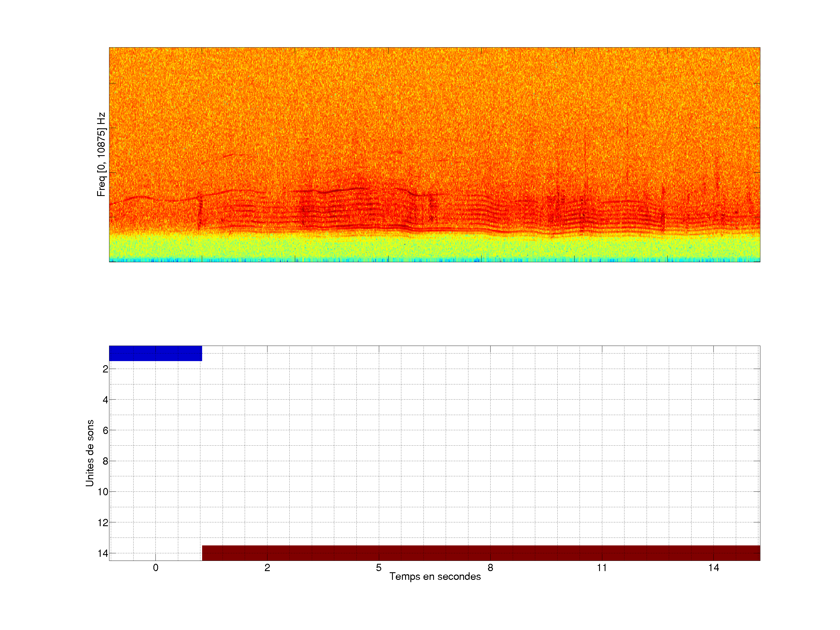The height and width of the screenshot is (630, 840).
Task: Click y-axis tick label 6 of lower plot
Action: click(105, 430)
